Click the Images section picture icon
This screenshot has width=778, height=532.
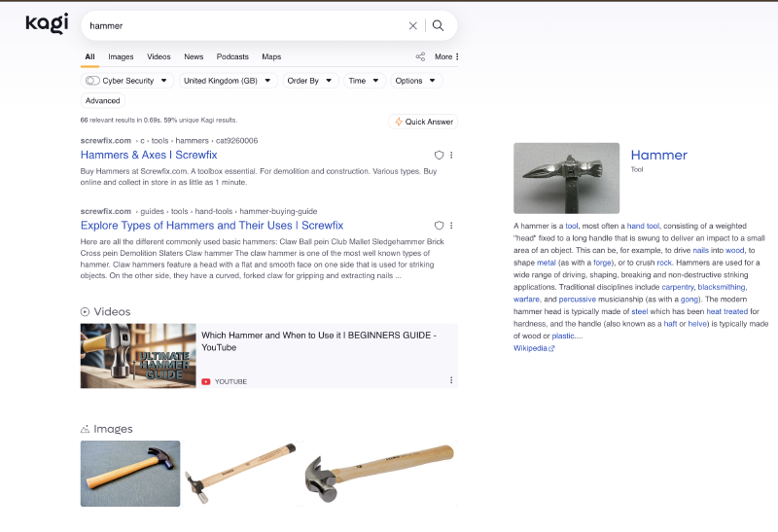[x=85, y=429]
